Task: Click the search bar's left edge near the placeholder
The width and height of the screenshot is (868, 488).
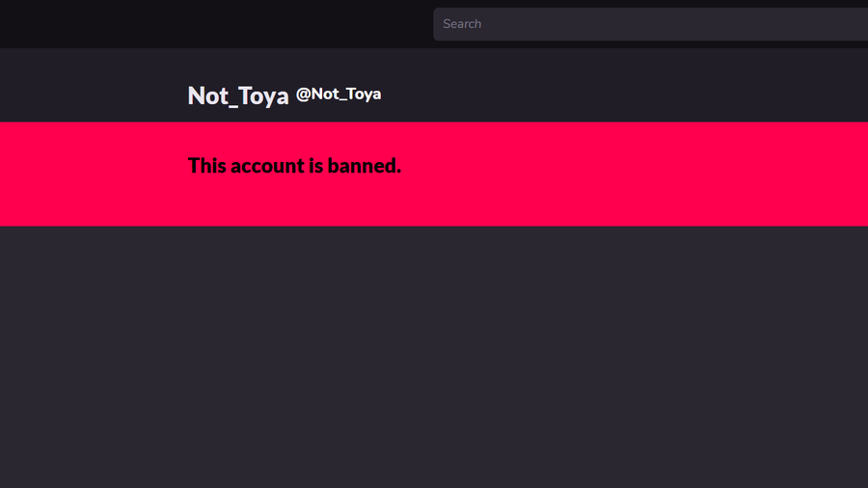Action: [438, 24]
